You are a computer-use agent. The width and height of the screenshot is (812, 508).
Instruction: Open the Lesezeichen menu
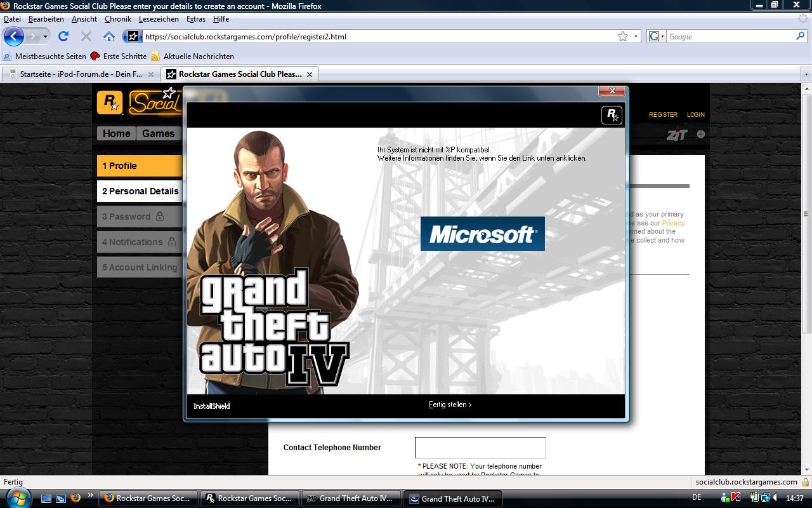pyautogui.click(x=159, y=19)
